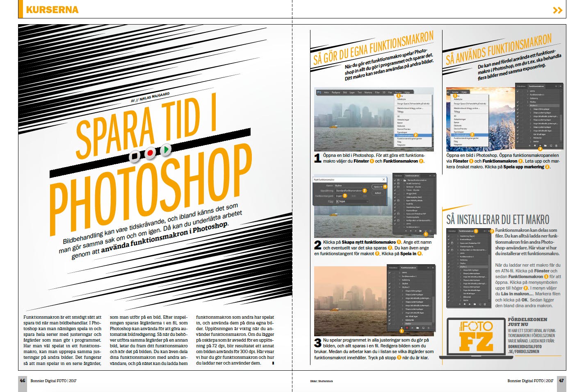Viewport: 584px width, 392px height.
Task: Click play selection icon in Så används panel
Action: pyautogui.click(x=541, y=146)
